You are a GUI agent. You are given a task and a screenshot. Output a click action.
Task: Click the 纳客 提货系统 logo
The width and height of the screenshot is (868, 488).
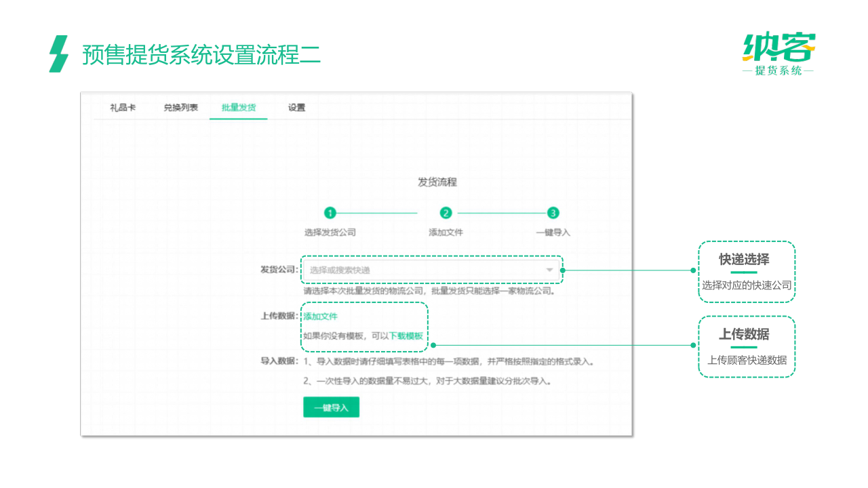778,54
